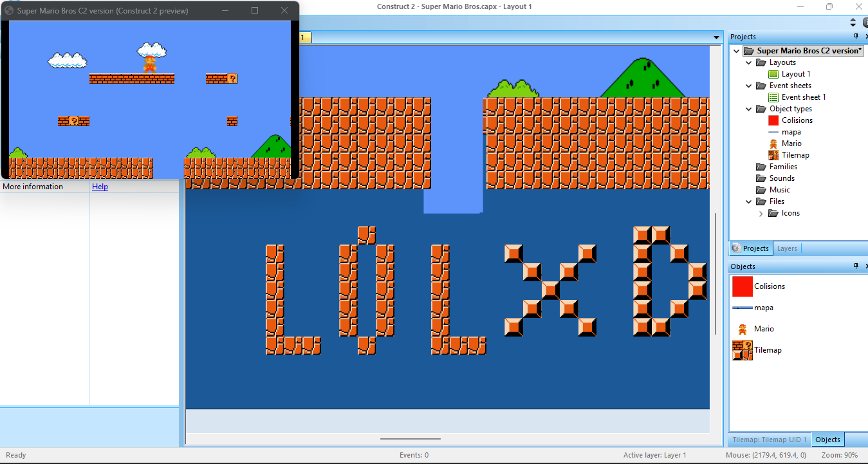Select the Mario sprite icon in Projects tree
868x464 pixels.
[773, 144]
